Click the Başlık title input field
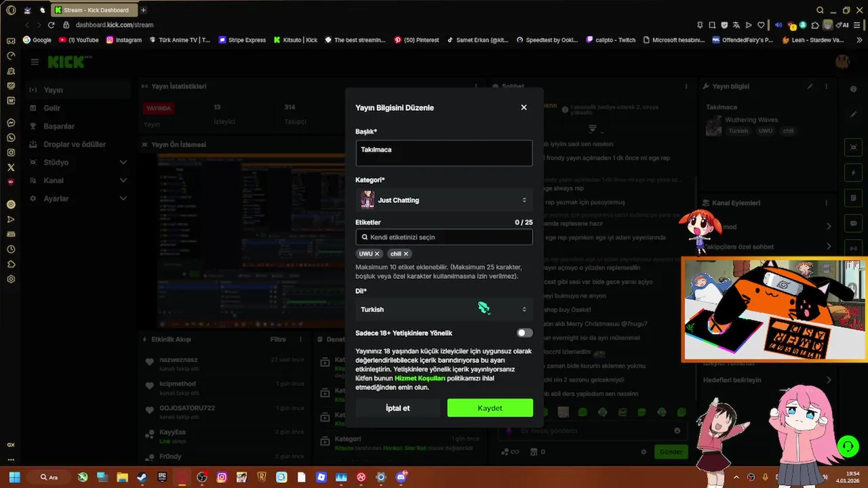868x488 pixels. point(444,153)
